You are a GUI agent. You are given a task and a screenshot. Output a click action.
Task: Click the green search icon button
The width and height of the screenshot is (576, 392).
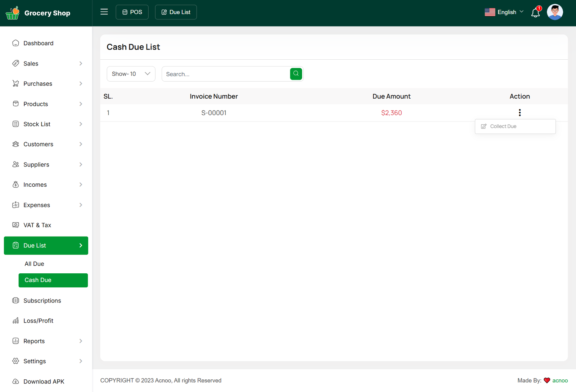(296, 74)
